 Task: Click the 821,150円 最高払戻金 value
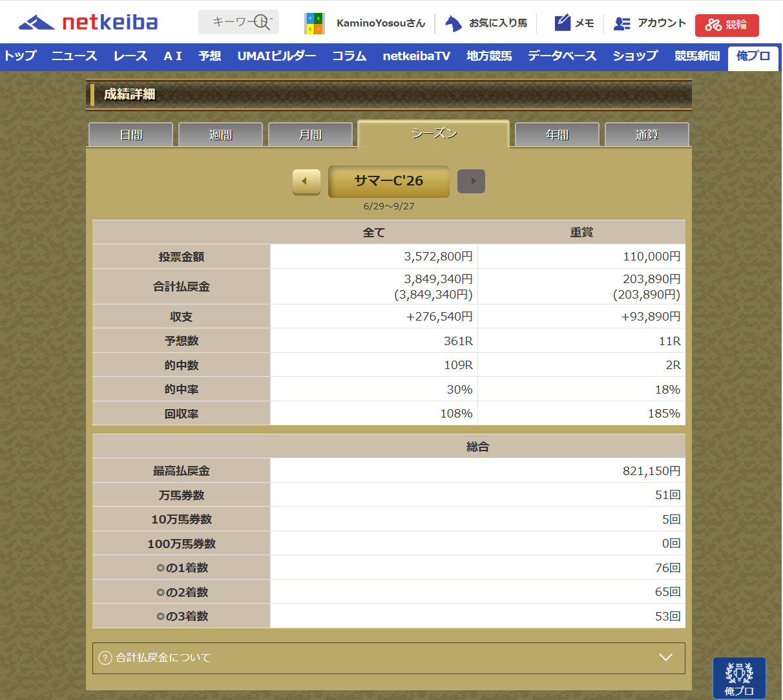651,471
